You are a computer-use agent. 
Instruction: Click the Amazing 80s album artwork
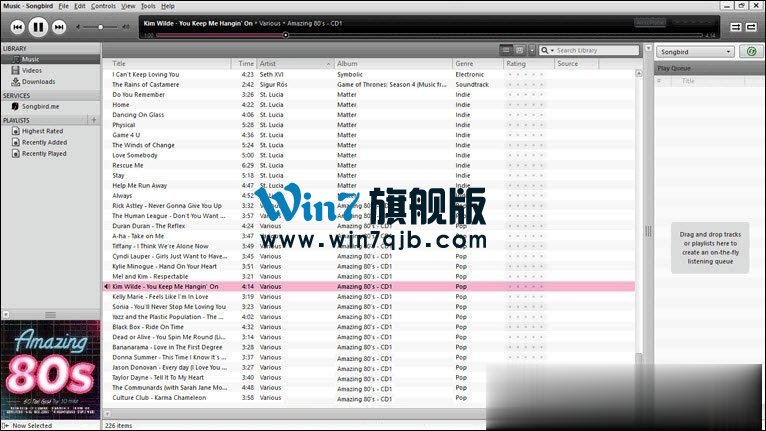50,370
